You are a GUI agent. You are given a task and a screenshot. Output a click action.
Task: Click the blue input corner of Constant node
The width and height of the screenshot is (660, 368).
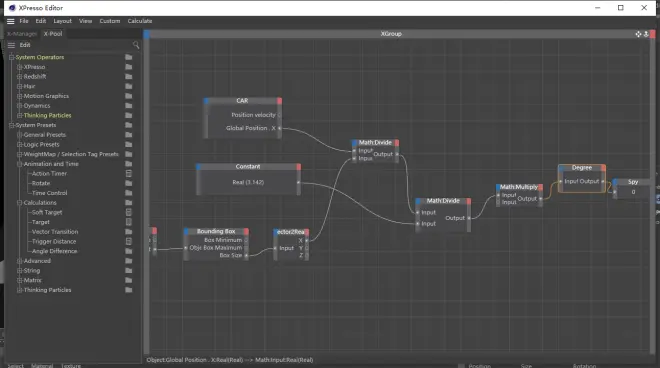[198, 167]
